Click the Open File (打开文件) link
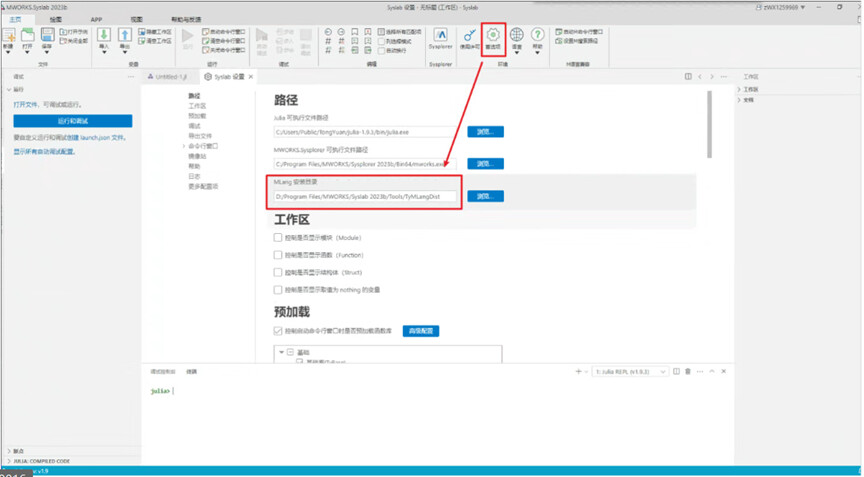This screenshot has width=864, height=477. tap(25, 105)
